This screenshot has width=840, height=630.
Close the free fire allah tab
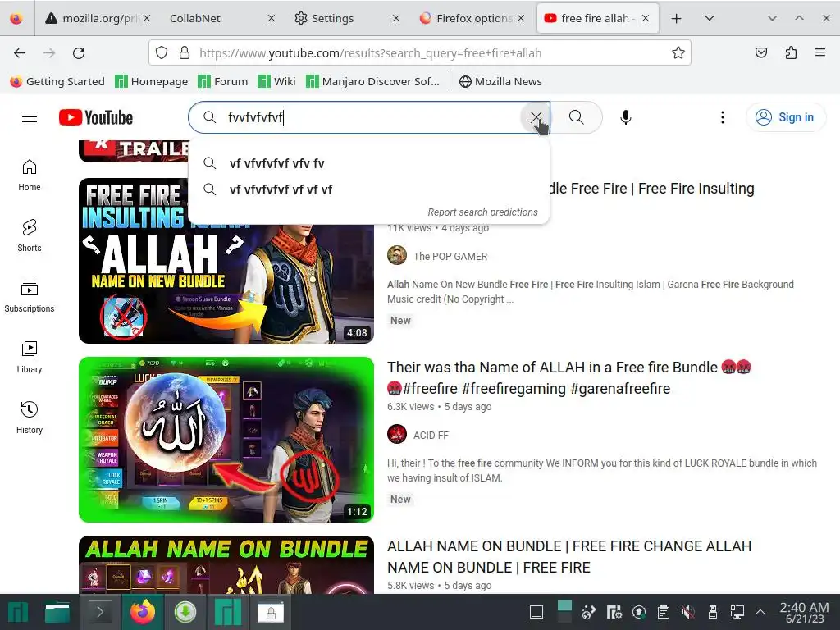pos(646,18)
